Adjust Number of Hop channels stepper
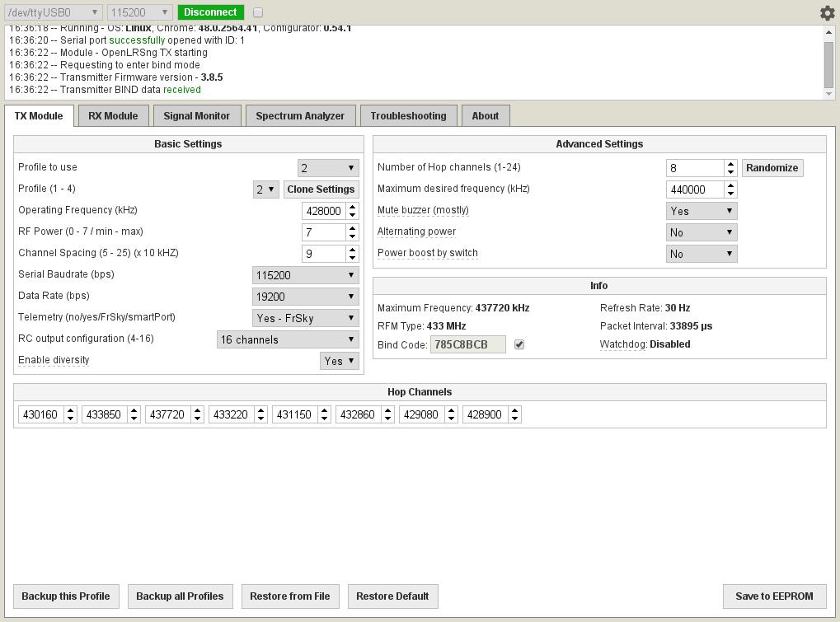840x622 pixels. click(x=730, y=168)
